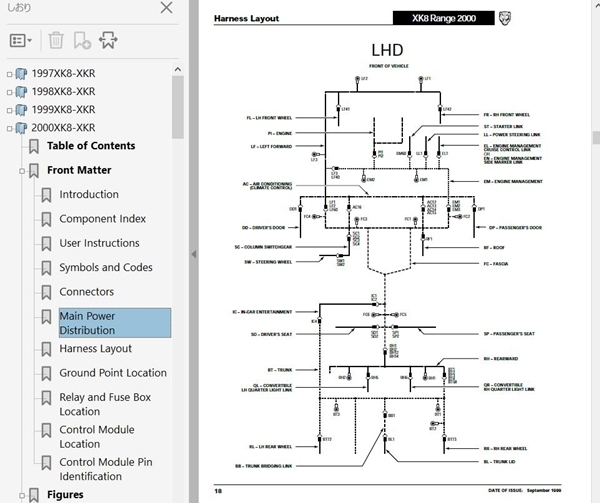600x503 pixels.
Task: Click the Control Module Pin Identification ribbon icon
Action: coord(46,463)
